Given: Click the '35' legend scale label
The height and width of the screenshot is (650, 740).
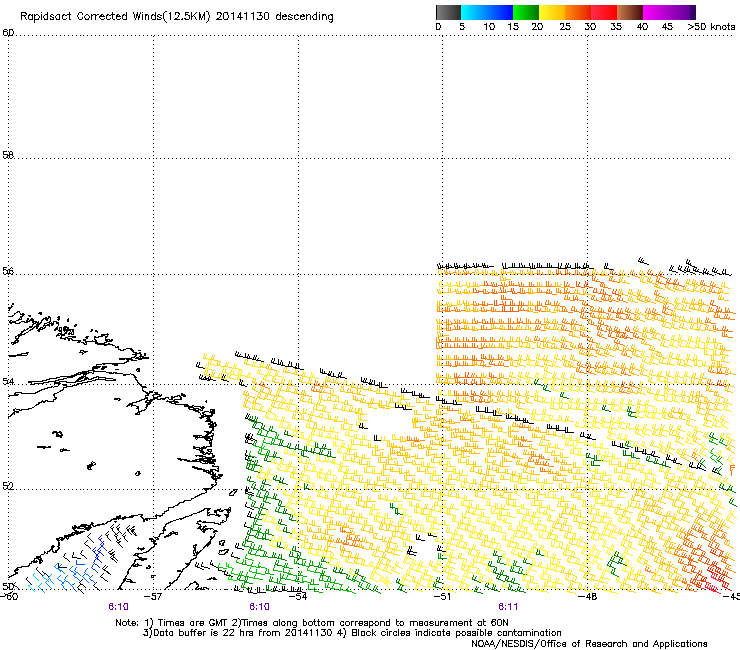Looking at the screenshot, I should [616, 27].
